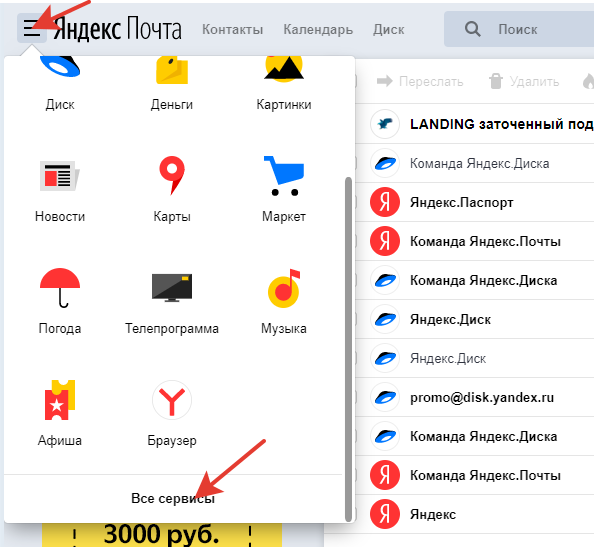Open the Новости service

[59, 175]
